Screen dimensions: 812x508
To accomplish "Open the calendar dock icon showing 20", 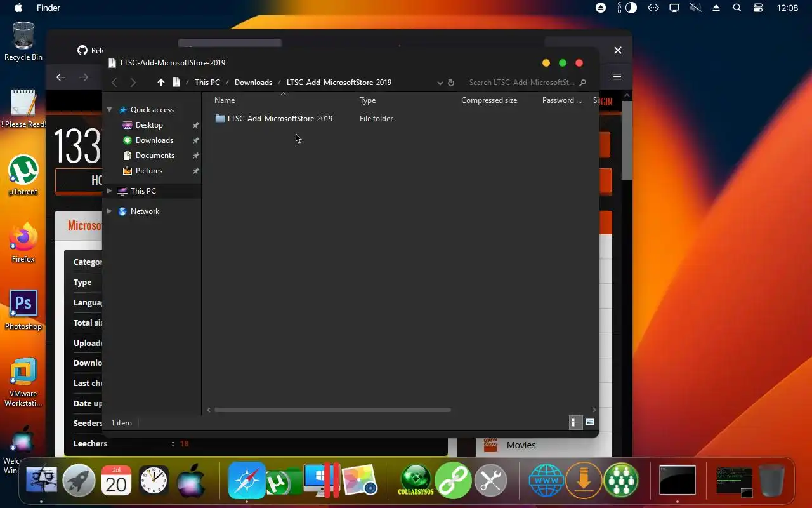I will [x=116, y=481].
